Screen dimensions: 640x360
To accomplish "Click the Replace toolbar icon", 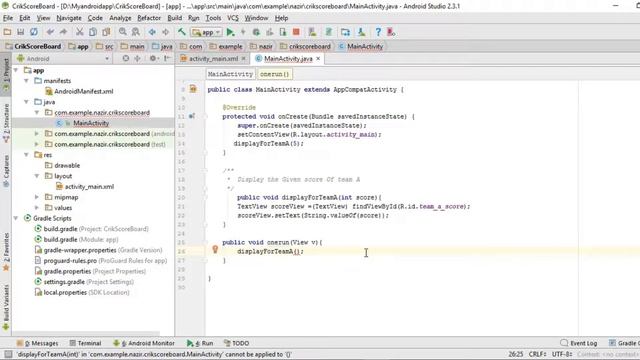I will click(x=136, y=32).
